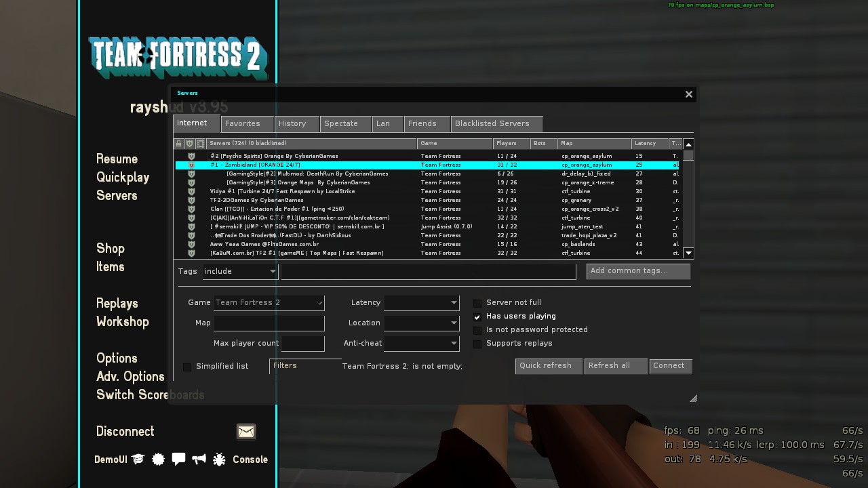Click shield icon on Aww Yeaa Games row
This screenshot has width=868, height=488.
191,245
